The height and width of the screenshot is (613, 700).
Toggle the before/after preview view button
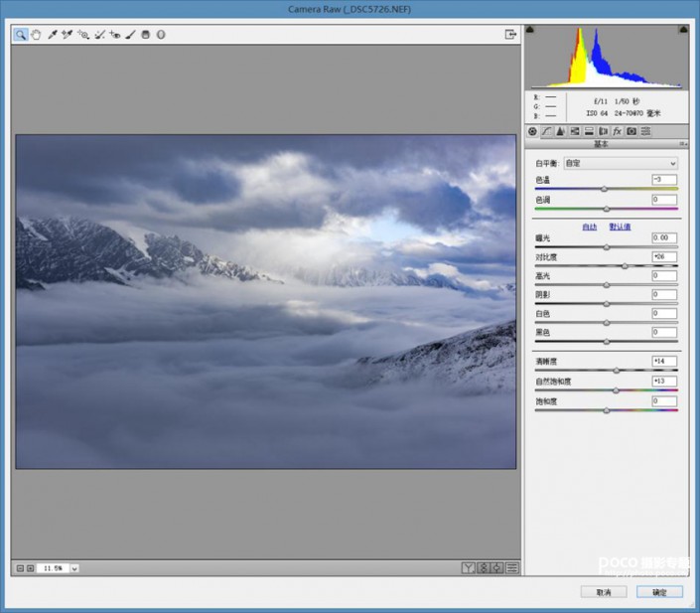click(468, 568)
